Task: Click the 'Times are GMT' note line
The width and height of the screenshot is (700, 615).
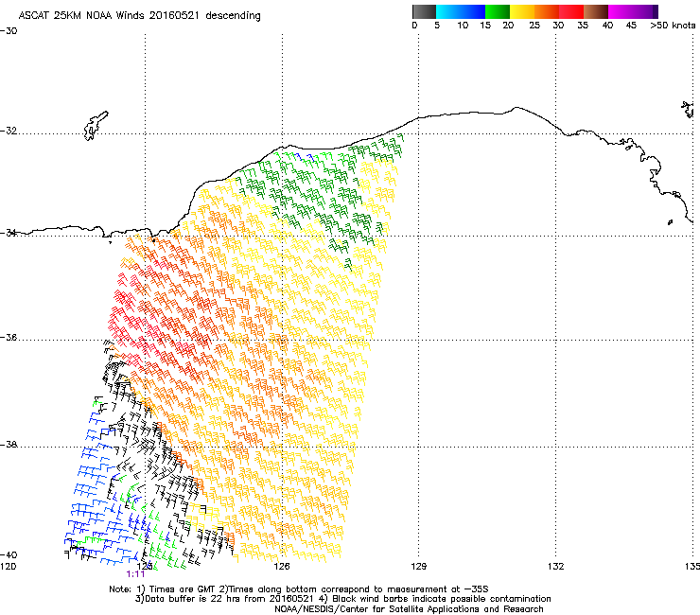Action: [x=299, y=589]
